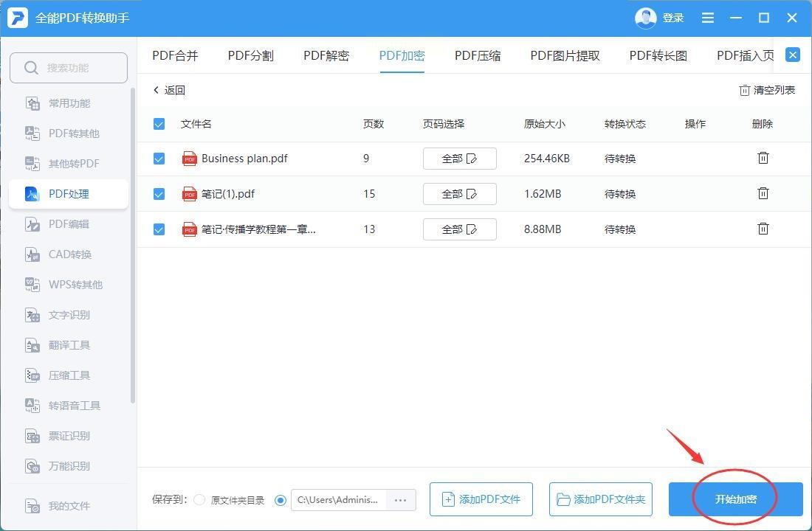The image size is (812, 531).
Task: Switch to PDF压缩 tab
Action: pyautogui.click(x=478, y=55)
